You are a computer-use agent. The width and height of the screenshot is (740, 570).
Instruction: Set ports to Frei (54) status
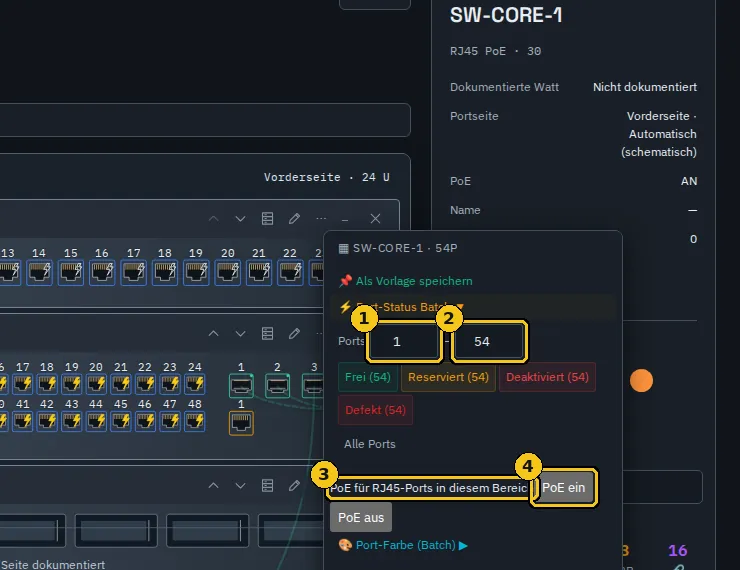[x=368, y=377]
